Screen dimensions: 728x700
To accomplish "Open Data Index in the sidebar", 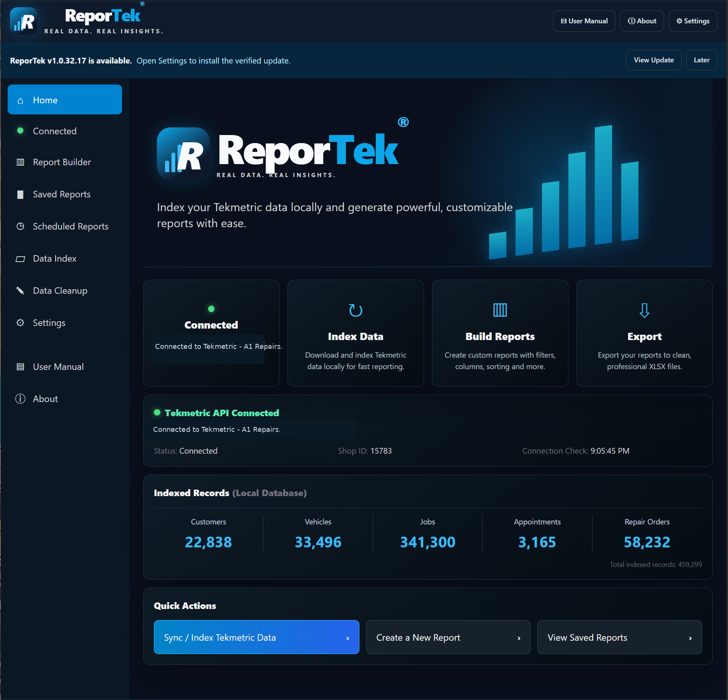I will coord(65,259).
